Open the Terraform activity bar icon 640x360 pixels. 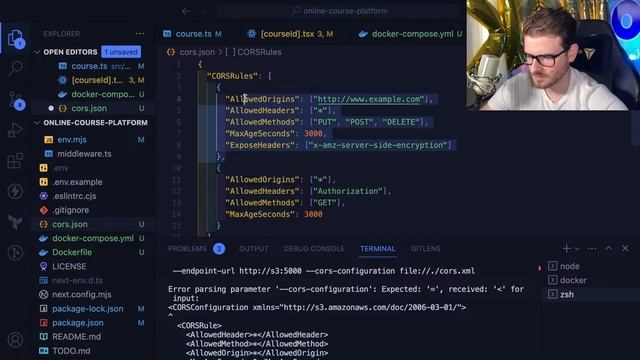16,222
